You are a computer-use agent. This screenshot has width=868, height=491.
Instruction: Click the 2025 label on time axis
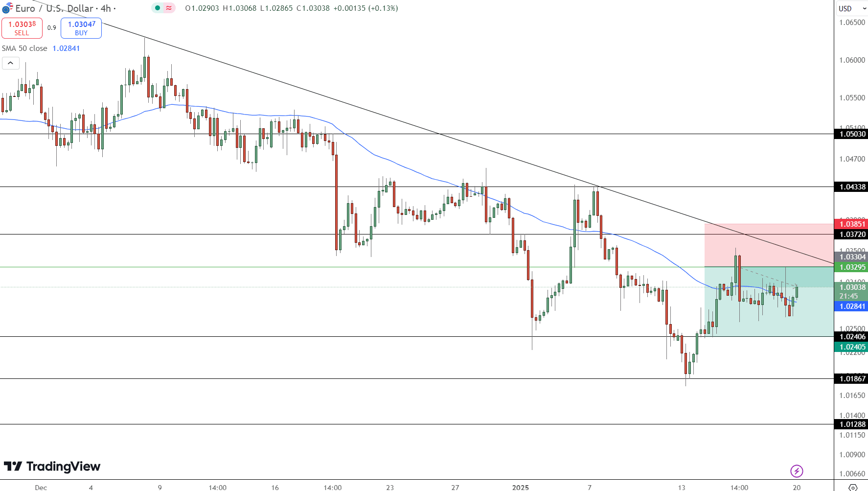point(521,487)
